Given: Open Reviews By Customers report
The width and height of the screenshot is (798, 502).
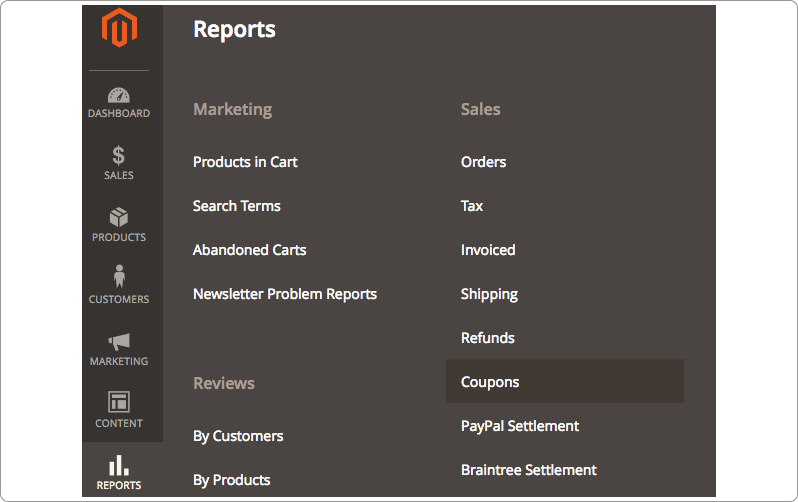Looking at the screenshot, I should [x=238, y=436].
